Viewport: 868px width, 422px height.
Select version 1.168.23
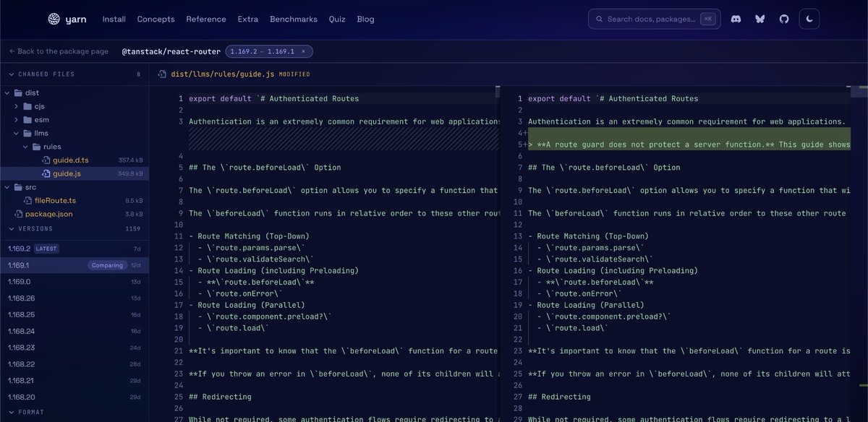coord(75,348)
